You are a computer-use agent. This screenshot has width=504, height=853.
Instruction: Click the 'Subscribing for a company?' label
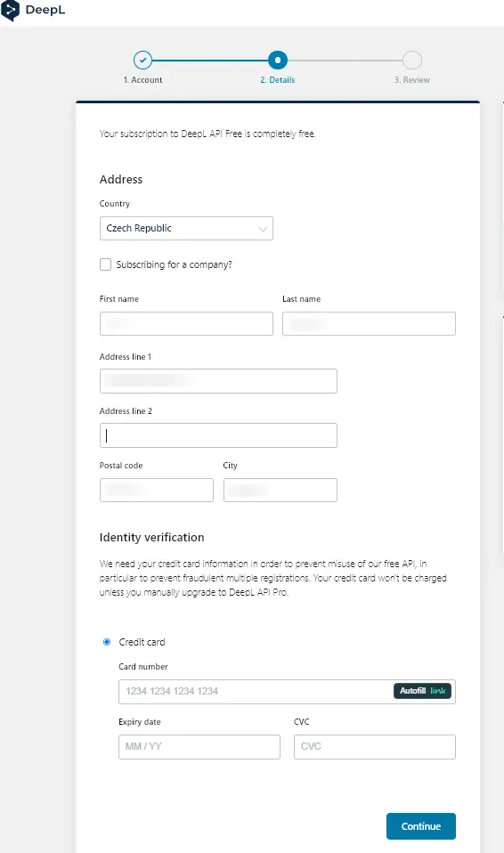tap(175, 264)
